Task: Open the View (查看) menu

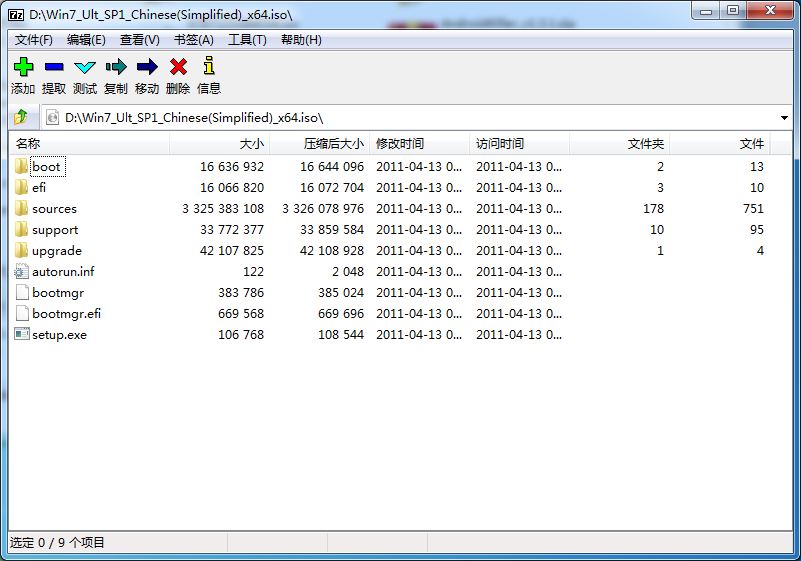Action: [x=139, y=40]
